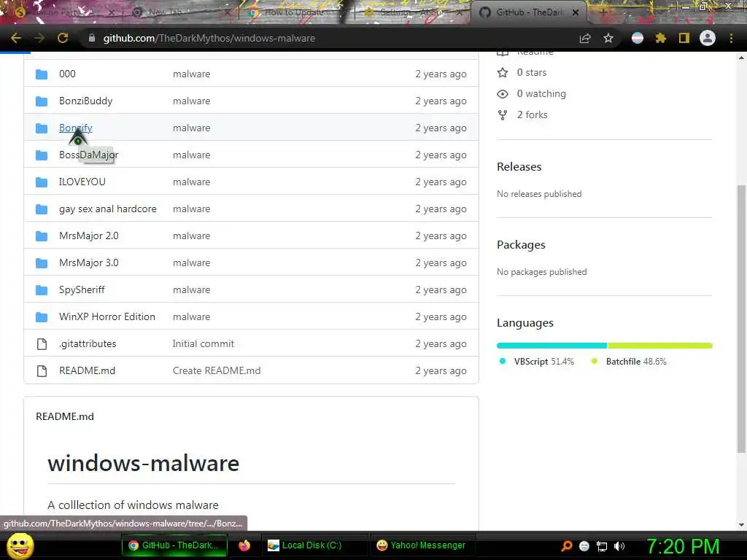Click the Firefox icon in the taskbar
Image resolution: width=747 pixels, height=560 pixels.
coord(244,545)
